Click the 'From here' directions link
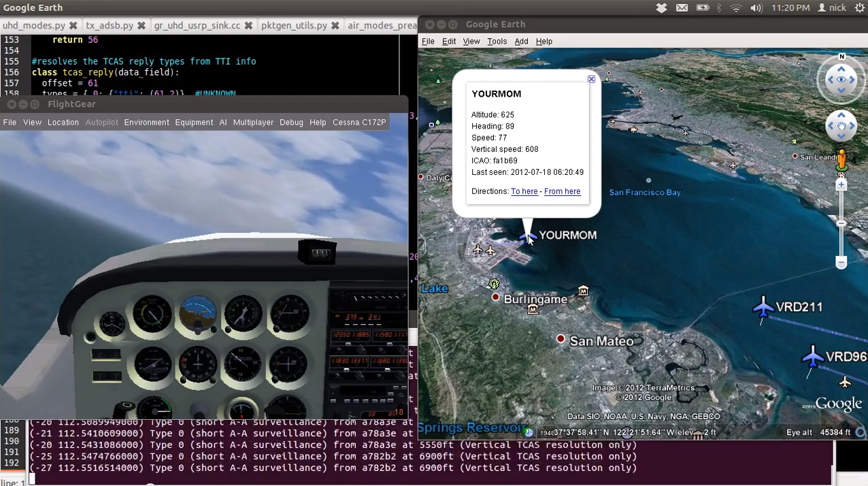 point(562,191)
